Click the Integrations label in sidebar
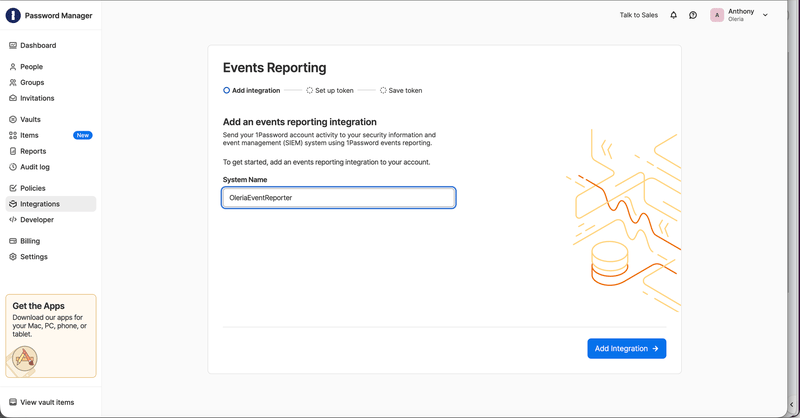Image resolution: width=800 pixels, height=418 pixels. tap(40, 204)
